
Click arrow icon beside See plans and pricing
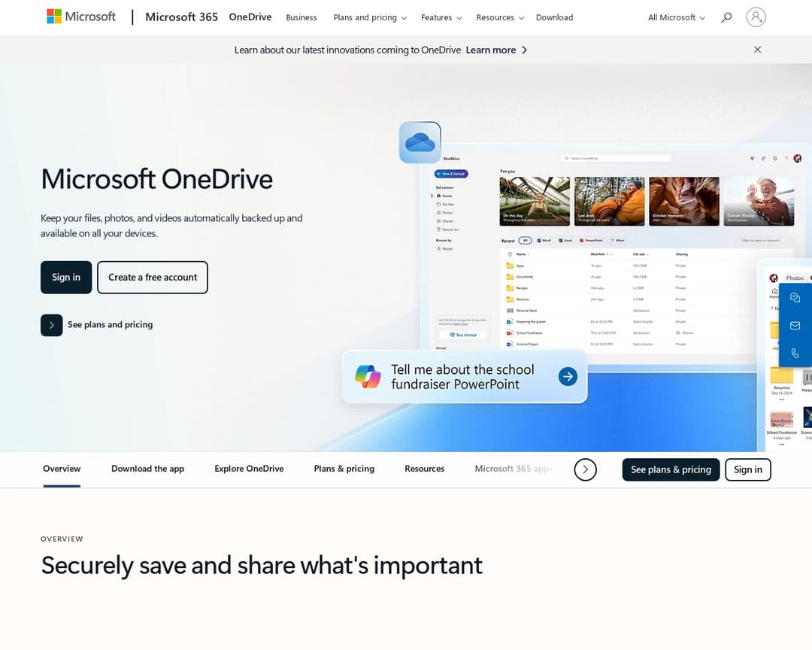pyautogui.click(x=52, y=325)
